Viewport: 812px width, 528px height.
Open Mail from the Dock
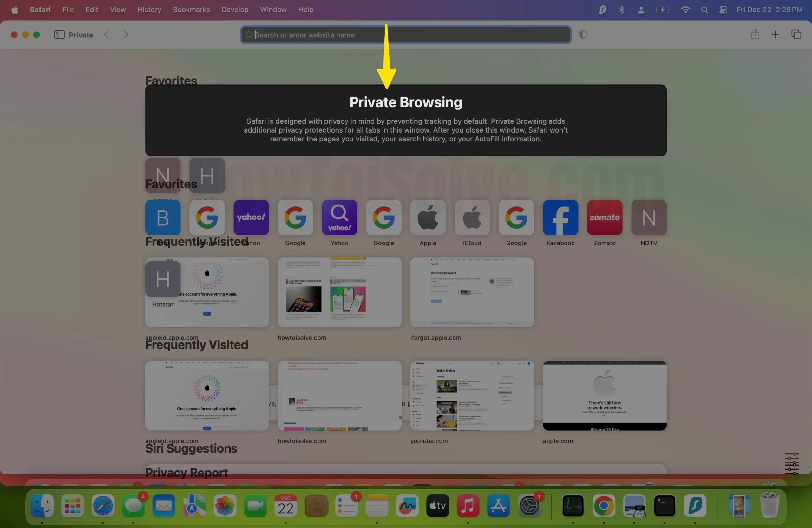[163, 505]
